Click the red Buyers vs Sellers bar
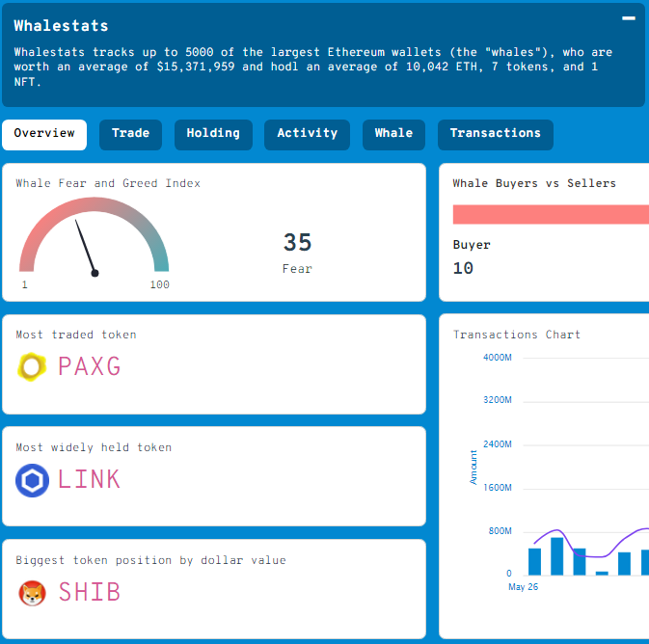Image resolution: width=649 pixels, height=644 pixels. (x=551, y=214)
